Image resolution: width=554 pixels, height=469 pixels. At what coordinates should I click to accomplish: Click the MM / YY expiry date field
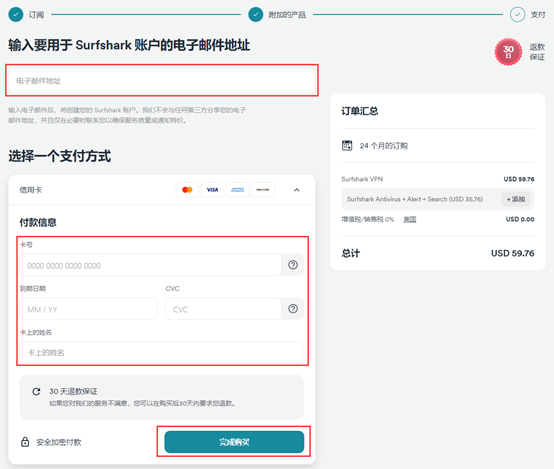[x=89, y=309]
